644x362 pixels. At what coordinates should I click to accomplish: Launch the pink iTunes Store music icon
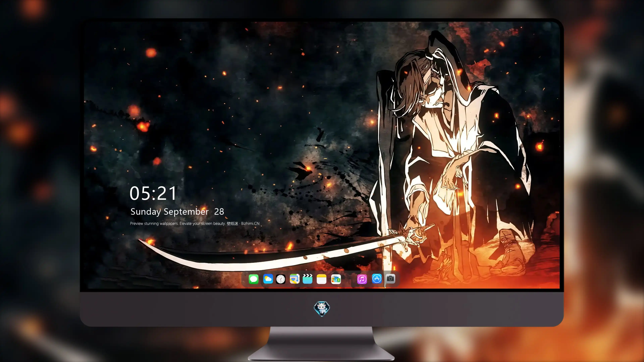coord(362,279)
